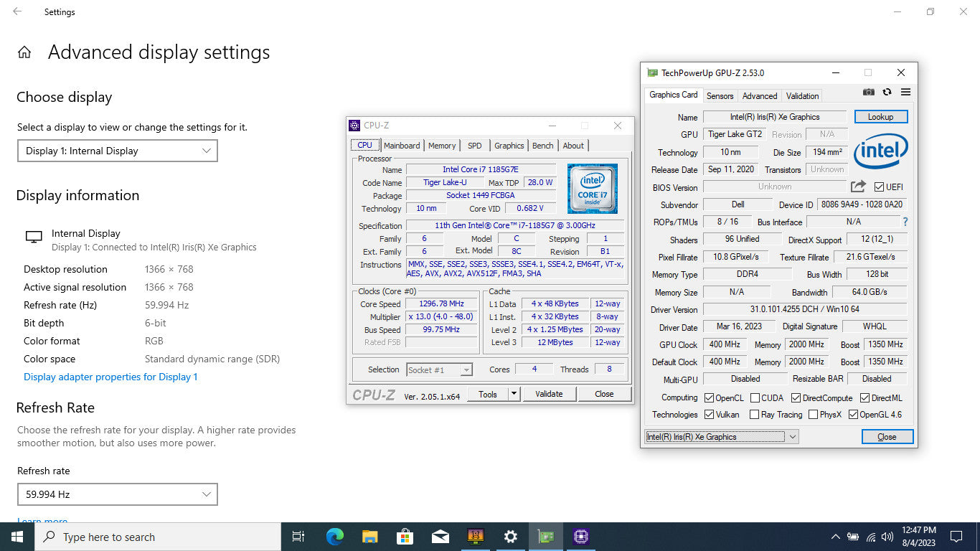Image resolution: width=980 pixels, height=551 pixels.
Task: Open the Sensors tab in GPU-Z
Action: (x=720, y=95)
